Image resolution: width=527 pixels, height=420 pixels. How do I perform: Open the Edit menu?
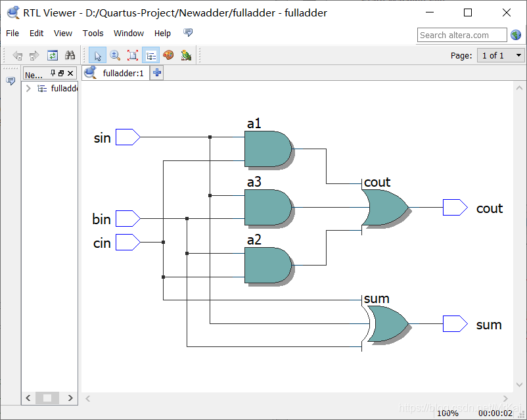tap(36, 34)
